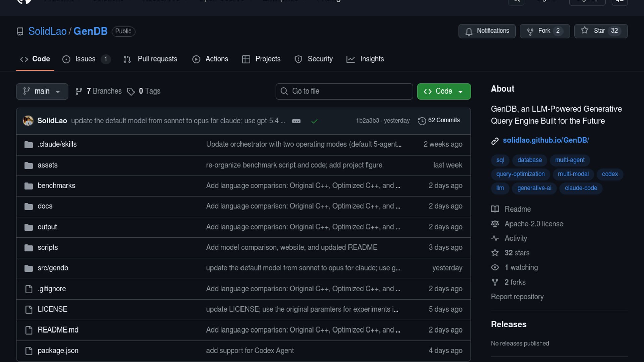Click the Fork icon button
This screenshot has height=362, width=644.
coord(530,31)
